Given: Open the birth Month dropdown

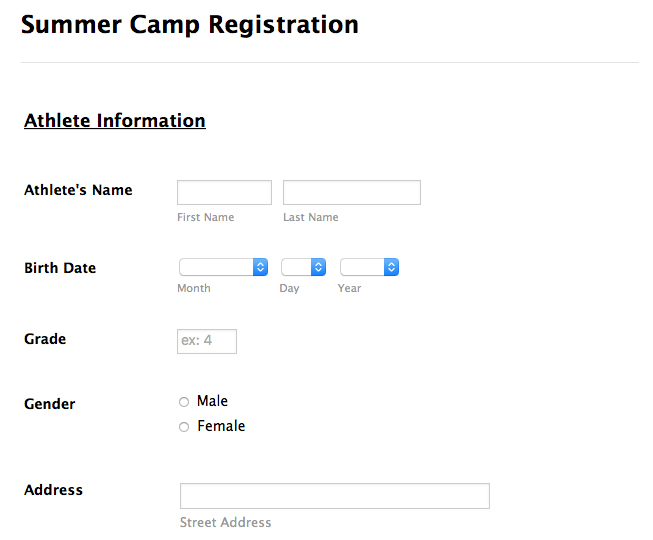Looking at the screenshot, I should coord(223,267).
